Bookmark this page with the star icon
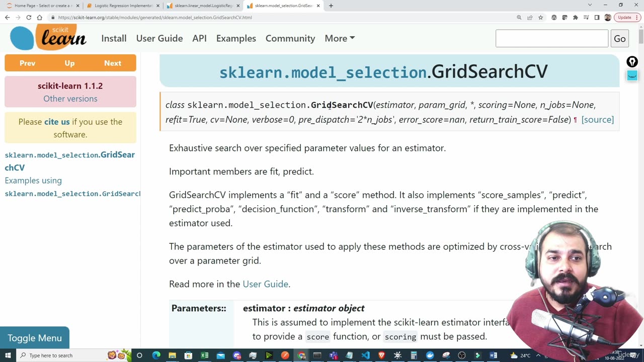 [541, 17]
